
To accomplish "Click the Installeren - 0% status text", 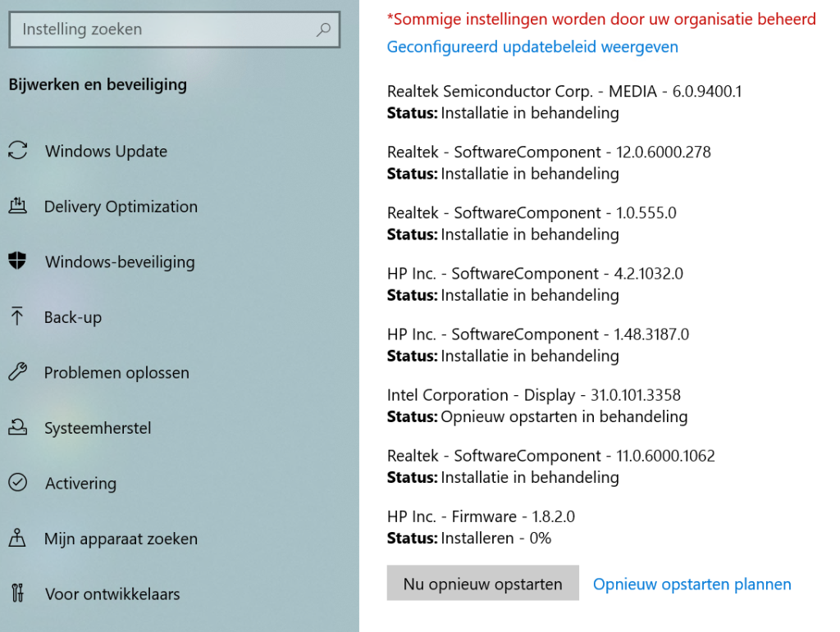I will [x=496, y=539].
